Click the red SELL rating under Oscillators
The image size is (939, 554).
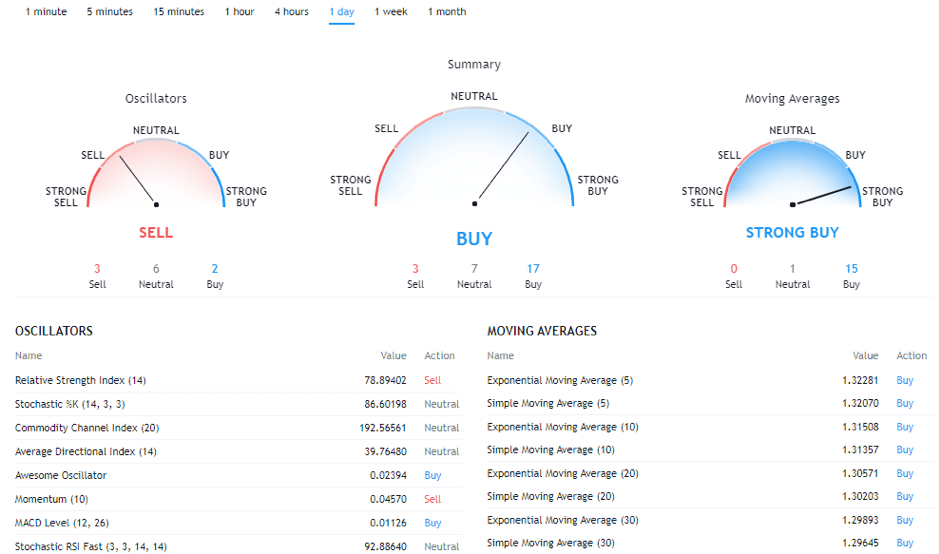(156, 233)
